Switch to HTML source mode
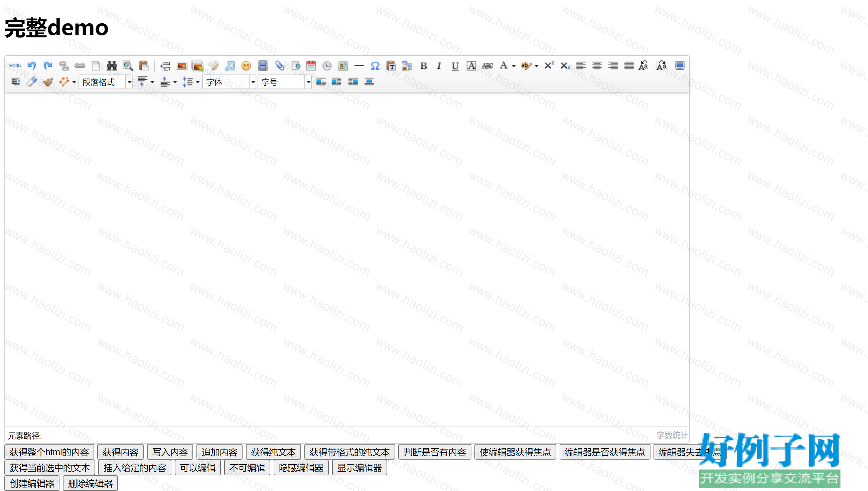Screen dimensions: 868x491 coord(15,65)
